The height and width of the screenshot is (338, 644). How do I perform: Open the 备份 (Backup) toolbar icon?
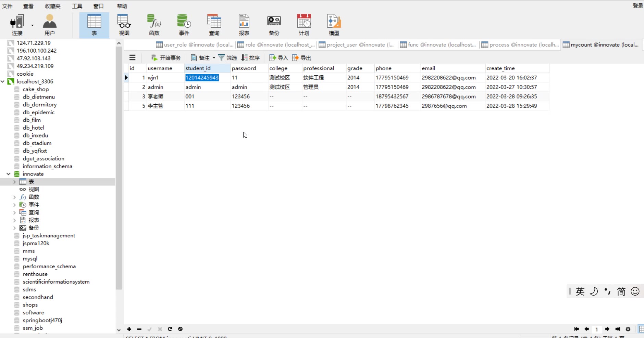(274, 25)
